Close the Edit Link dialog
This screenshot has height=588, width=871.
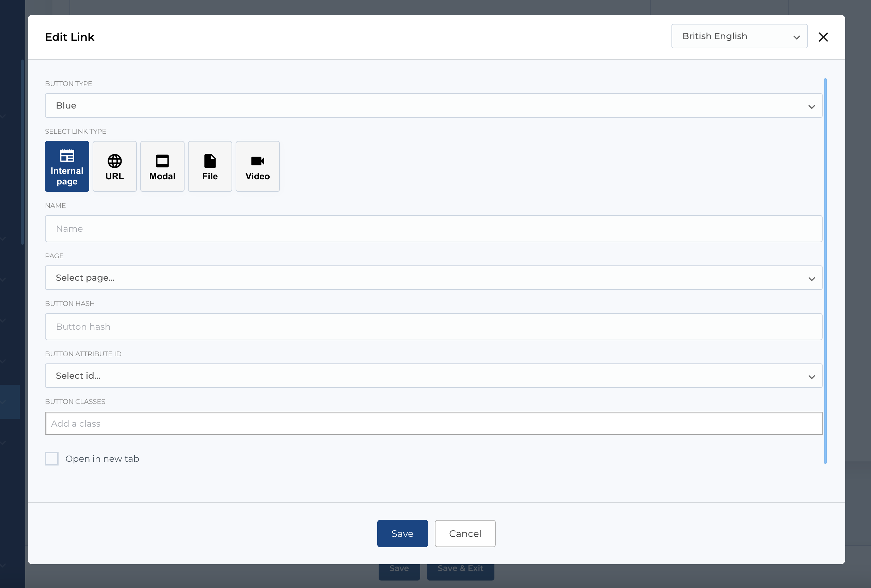823,37
